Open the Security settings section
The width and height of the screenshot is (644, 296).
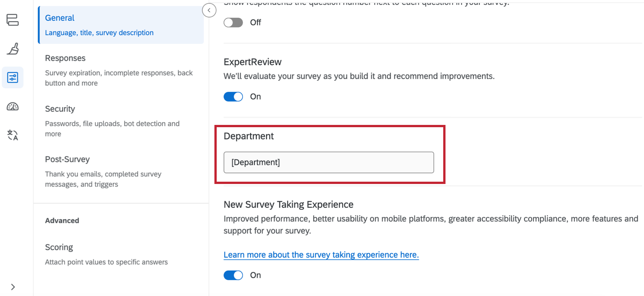coord(121,121)
